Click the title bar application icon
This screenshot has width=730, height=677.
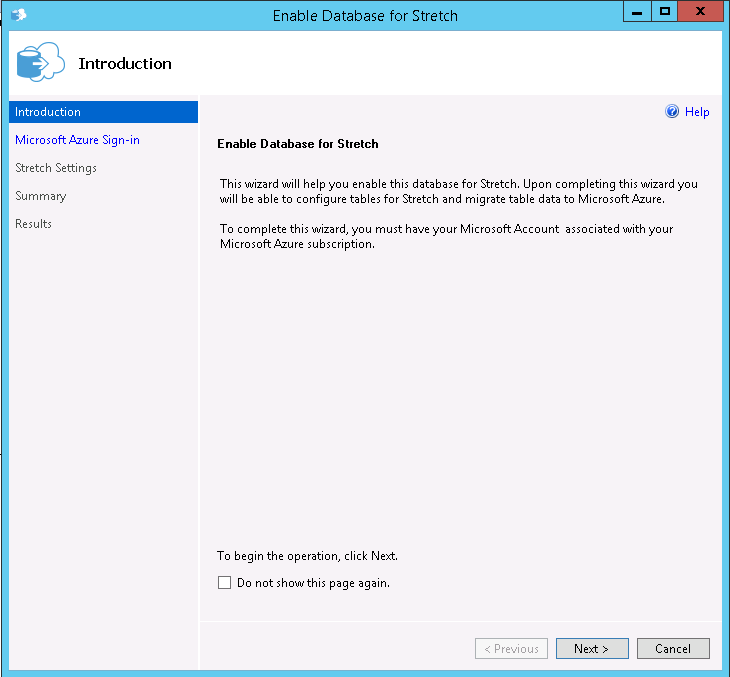(19, 15)
